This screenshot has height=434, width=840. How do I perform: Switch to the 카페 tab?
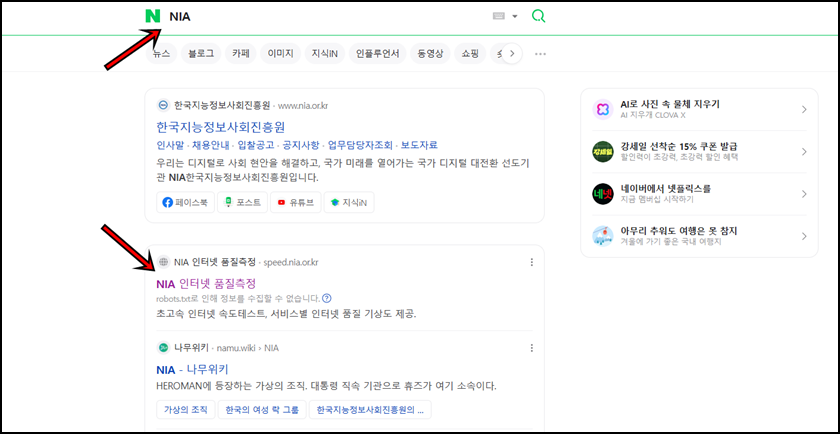(241, 54)
